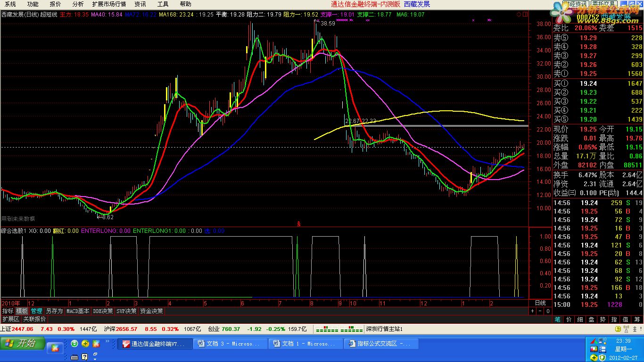Image resolution: width=644 pixels, height=362 pixels.
Task: Select the 指 tab in quote panel
Action: (x=614, y=320)
